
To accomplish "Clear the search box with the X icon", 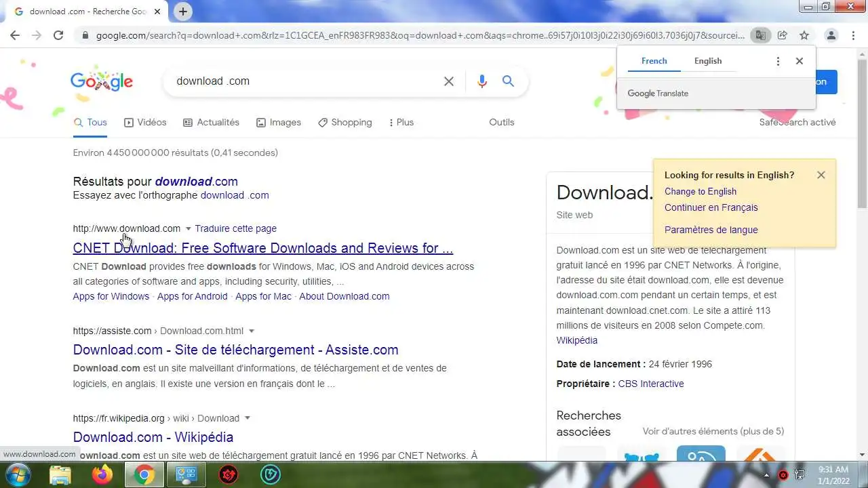I will tap(449, 81).
